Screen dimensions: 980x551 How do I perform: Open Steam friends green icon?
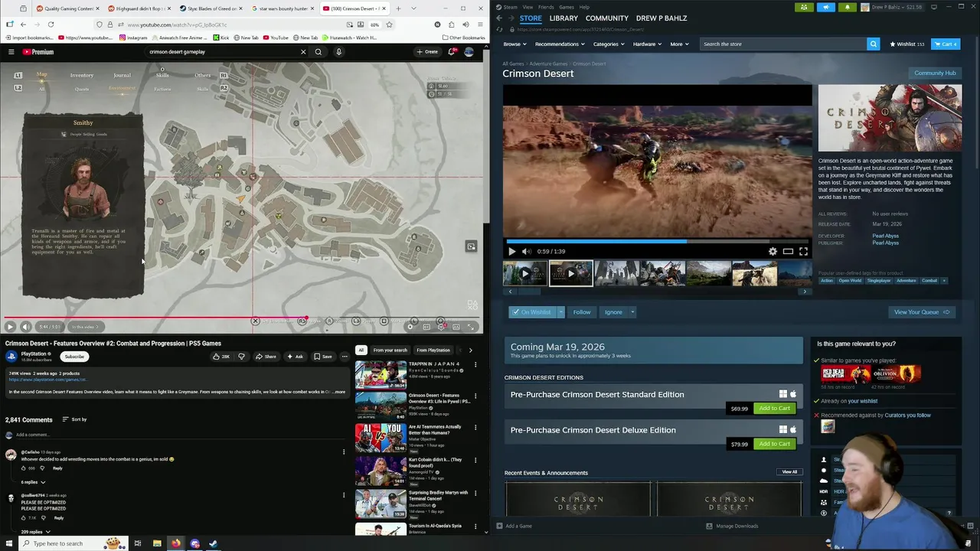click(804, 7)
